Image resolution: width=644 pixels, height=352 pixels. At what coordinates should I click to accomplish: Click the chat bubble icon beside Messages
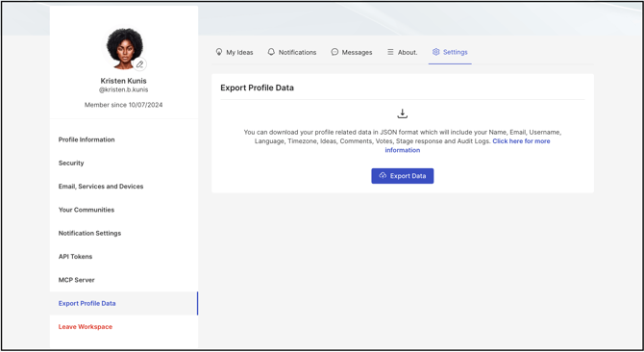(334, 52)
